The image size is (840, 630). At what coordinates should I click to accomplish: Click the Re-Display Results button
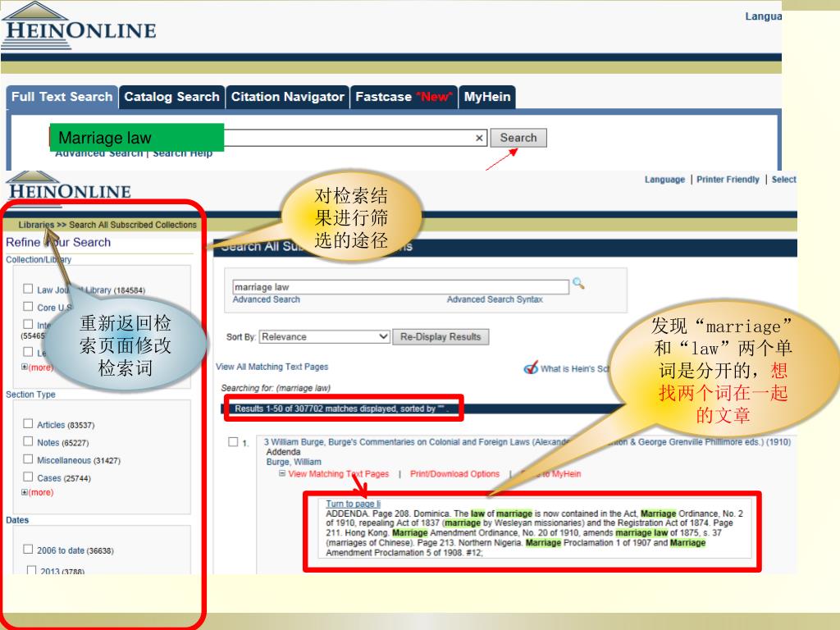click(x=441, y=337)
